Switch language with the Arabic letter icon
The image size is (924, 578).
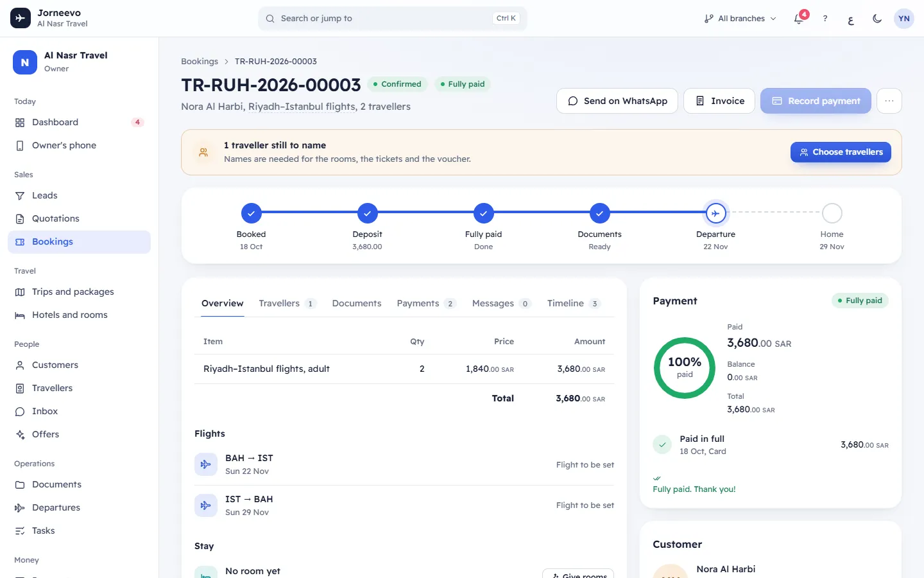(851, 19)
